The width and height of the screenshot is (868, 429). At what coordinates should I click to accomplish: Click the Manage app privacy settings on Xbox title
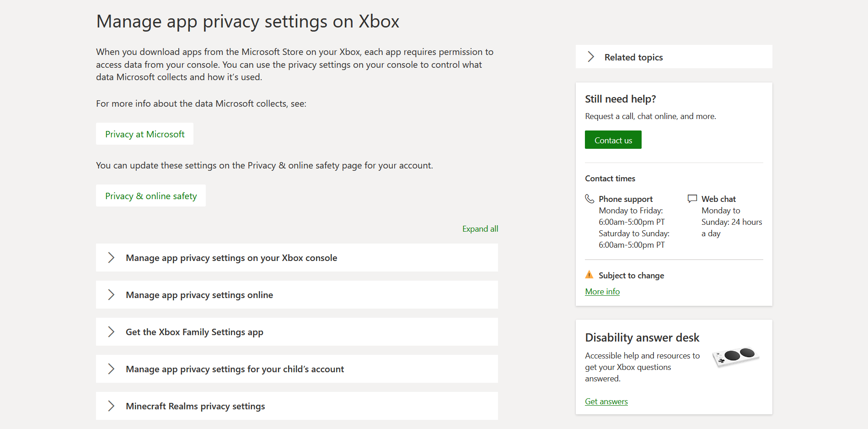tap(248, 22)
